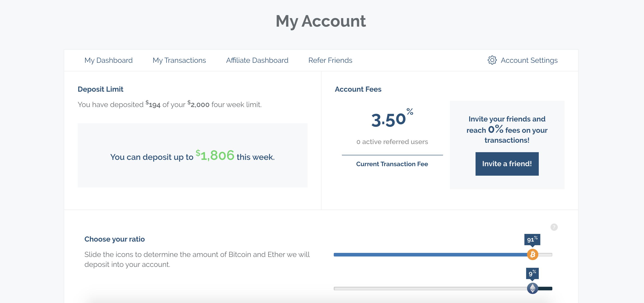Click the 9% Ether ratio tooltip
644x303 pixels.
[532, 273]
